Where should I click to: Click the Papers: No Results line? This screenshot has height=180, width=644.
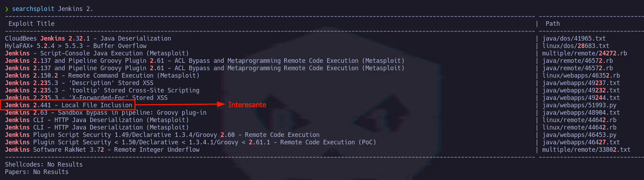pos(37,172)
